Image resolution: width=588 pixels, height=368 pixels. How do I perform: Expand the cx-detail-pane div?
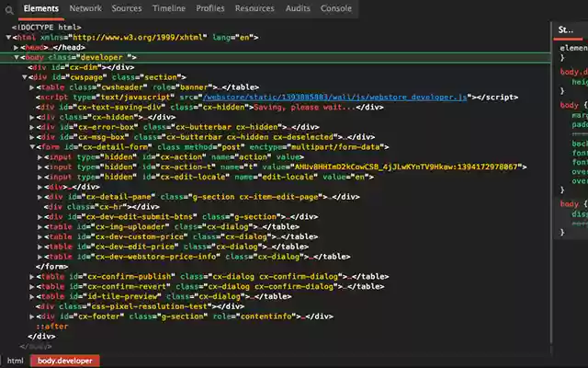[x=40, y=197]
